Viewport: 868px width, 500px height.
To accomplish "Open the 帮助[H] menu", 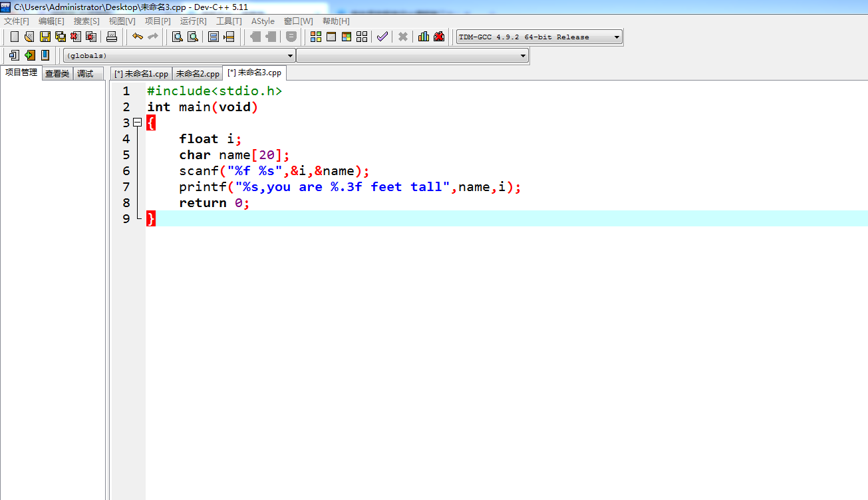I will [x=336, y=21].
